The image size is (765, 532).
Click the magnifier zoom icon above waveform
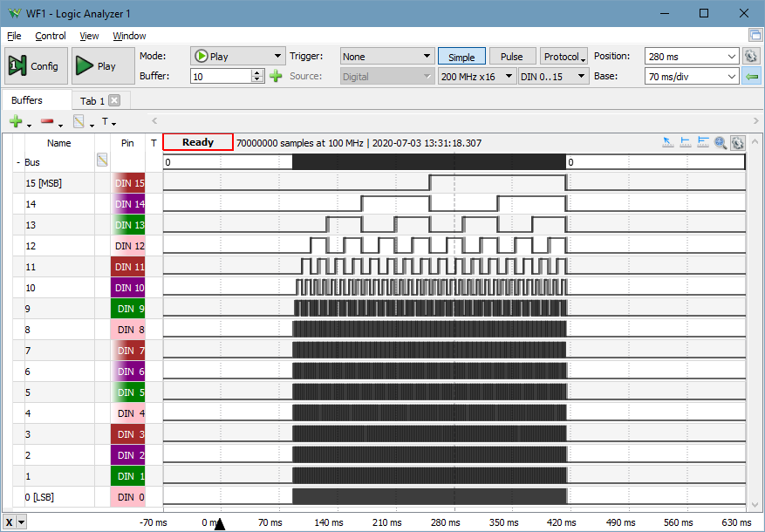point(721,143)
